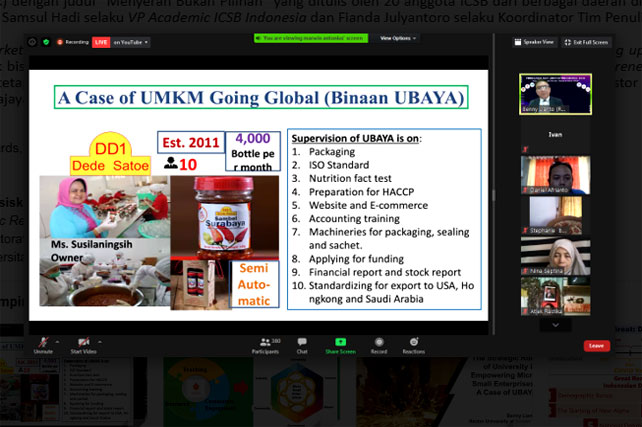Click list item 'Website and E-commerce'
The height and width of the screenshot is (427, 642).
point(368,205)
